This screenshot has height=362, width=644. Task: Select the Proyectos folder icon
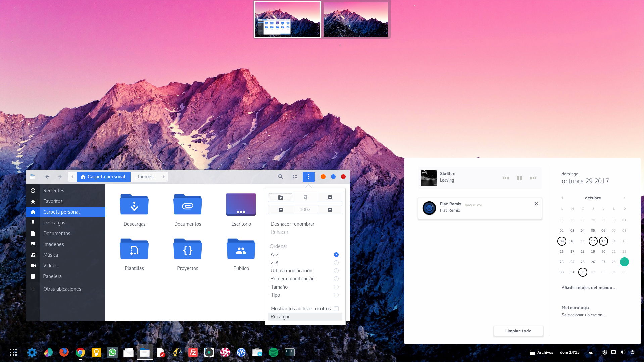coord(188,248)
